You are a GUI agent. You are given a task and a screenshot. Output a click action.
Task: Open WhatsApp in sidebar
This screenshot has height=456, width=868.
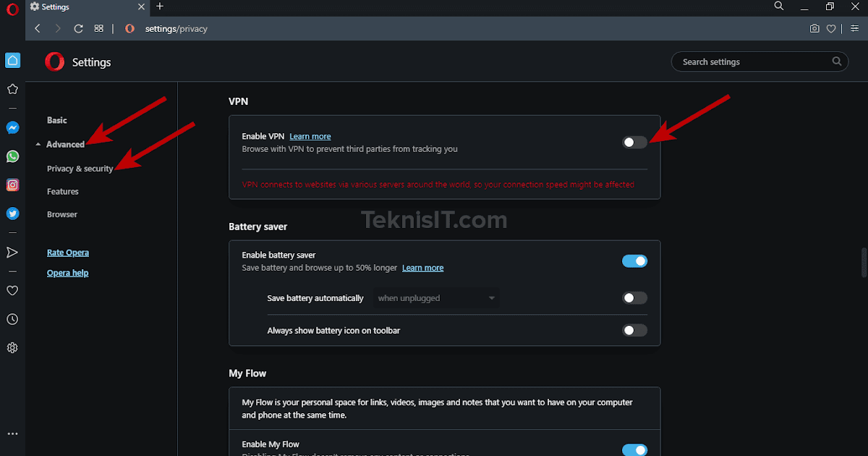12,156
